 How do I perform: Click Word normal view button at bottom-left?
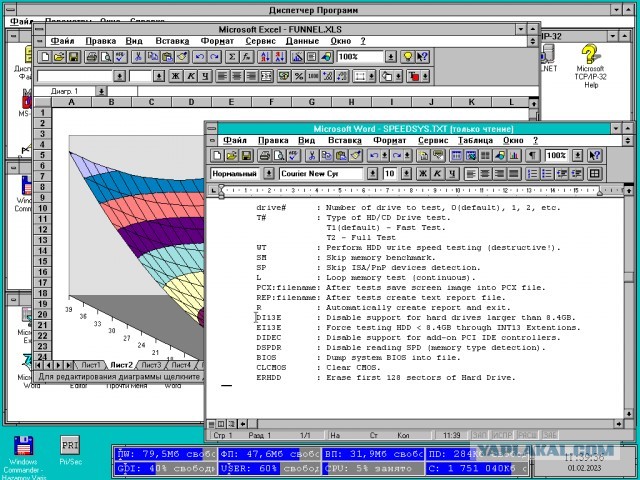[x=211, y=424]
